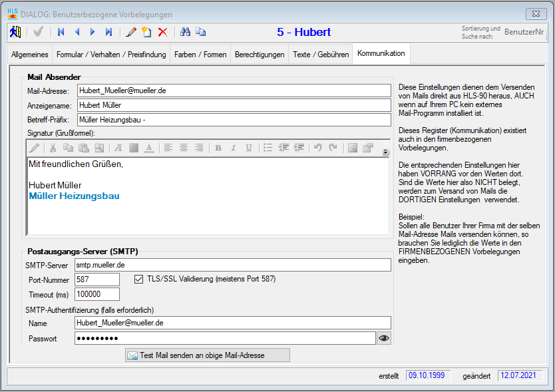Toggle bold in signature editor
Viewport: 555px width, 392px height.
coord(218,148)
